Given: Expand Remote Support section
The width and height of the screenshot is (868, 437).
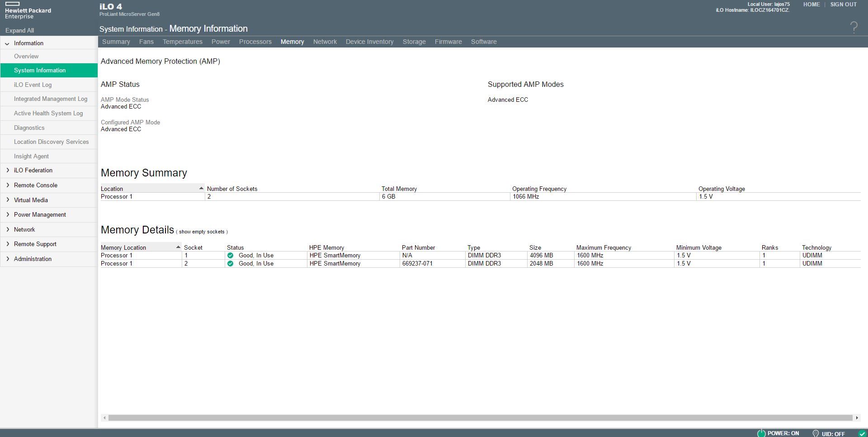Looking at the screenshot, I should (x=8, y=244).
